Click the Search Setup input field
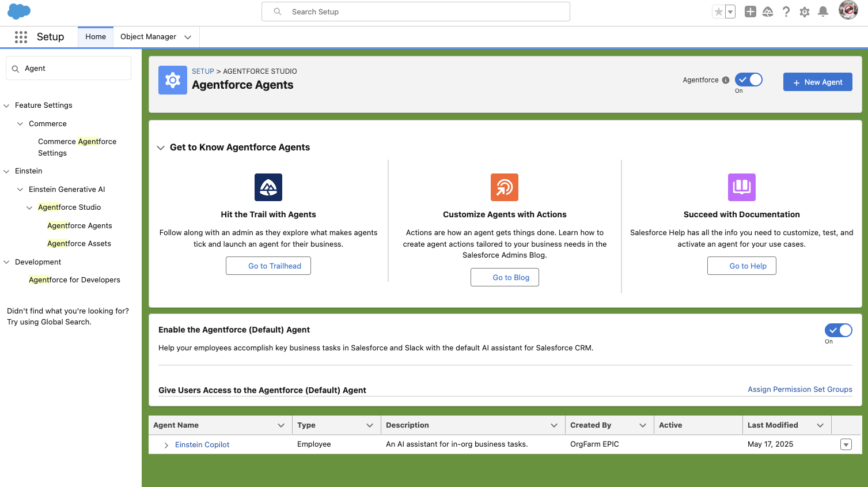This screenshot has width=868, height=487. 416,12
